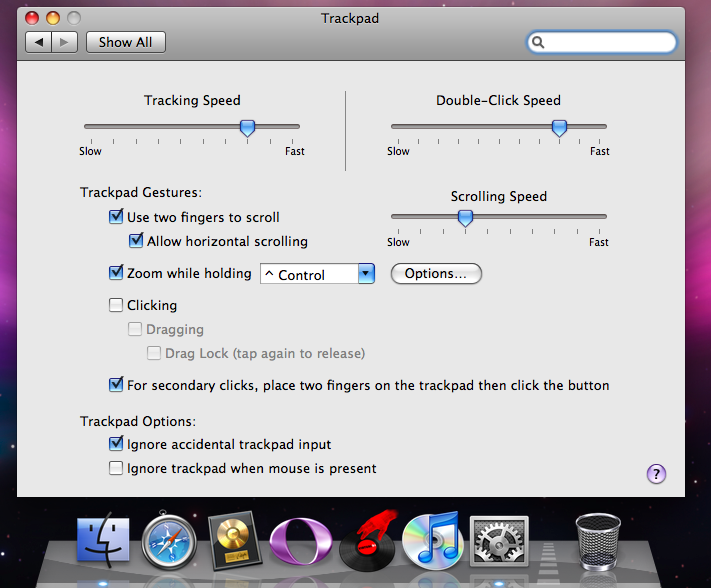Open Finder from the Dock
The width and height of the screenshot is (711, 588).
103,541
